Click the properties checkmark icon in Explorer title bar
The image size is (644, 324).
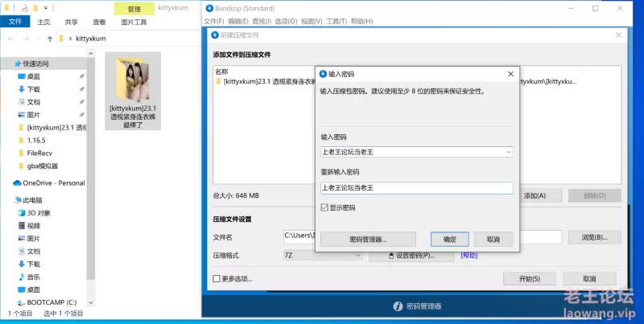pyautogui.click(x=24, y=8)
